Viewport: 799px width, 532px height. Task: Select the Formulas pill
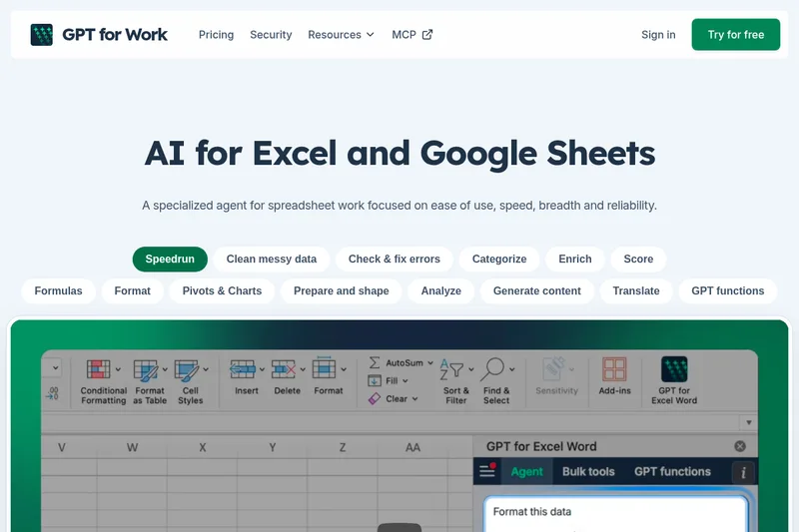[x=58, y=291]
